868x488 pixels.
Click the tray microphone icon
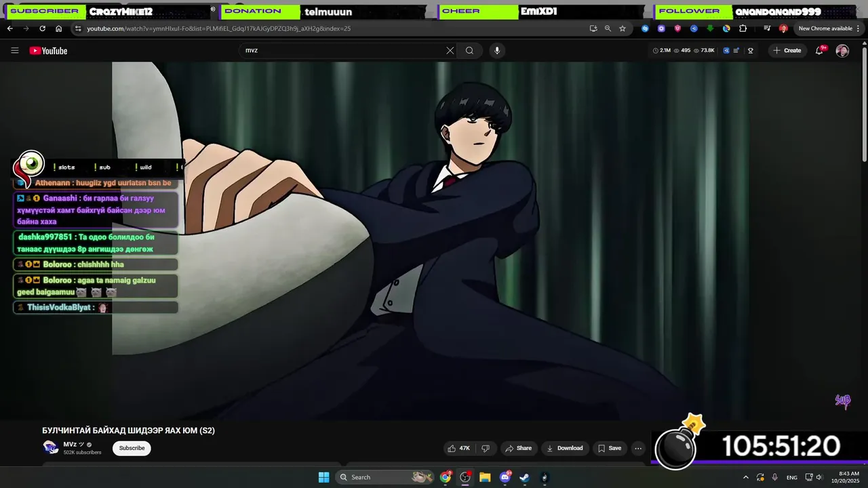click(775, 477)
